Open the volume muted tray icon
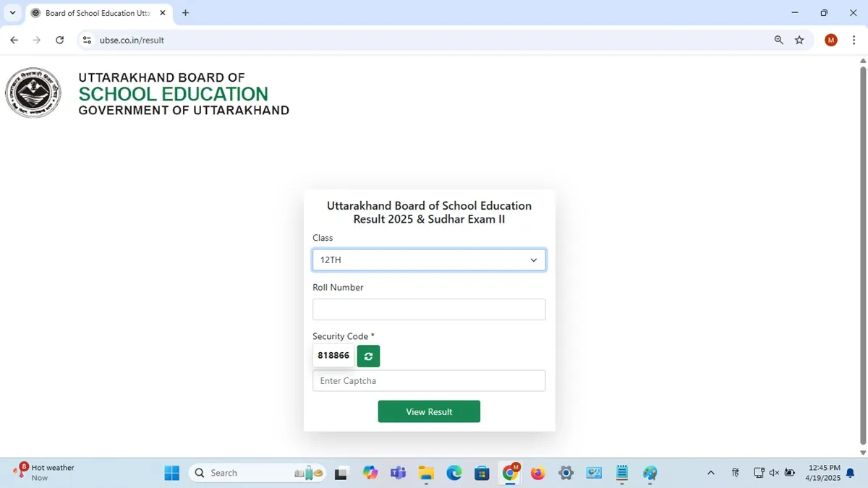 773,473
